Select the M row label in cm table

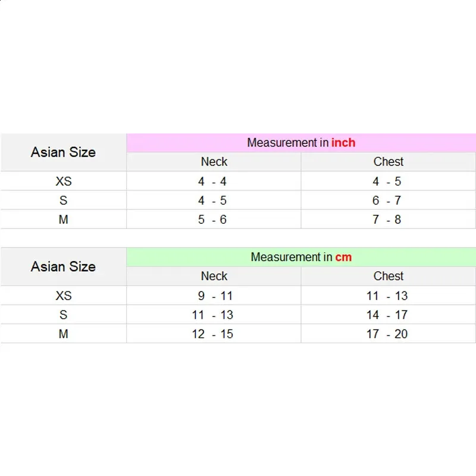pyautogui.click(x=64, y=334)
